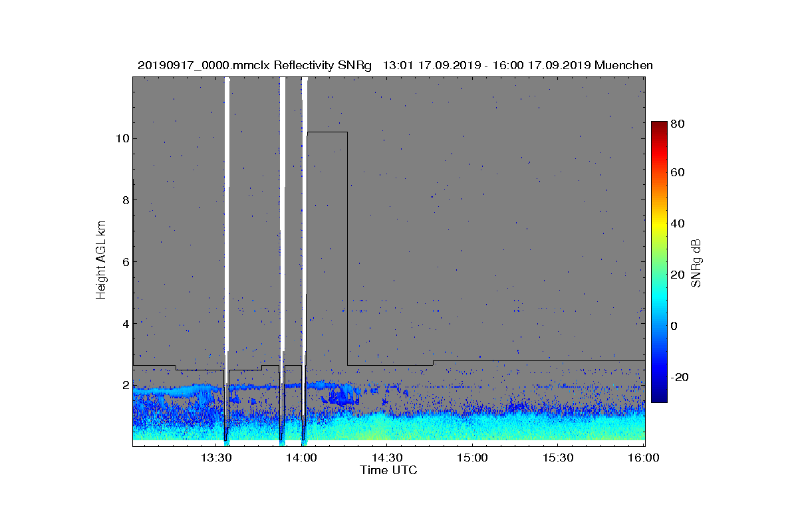Click the 15:30 time tick label
Viewport: 798px width, 532px height.
[x=559, y=458]
